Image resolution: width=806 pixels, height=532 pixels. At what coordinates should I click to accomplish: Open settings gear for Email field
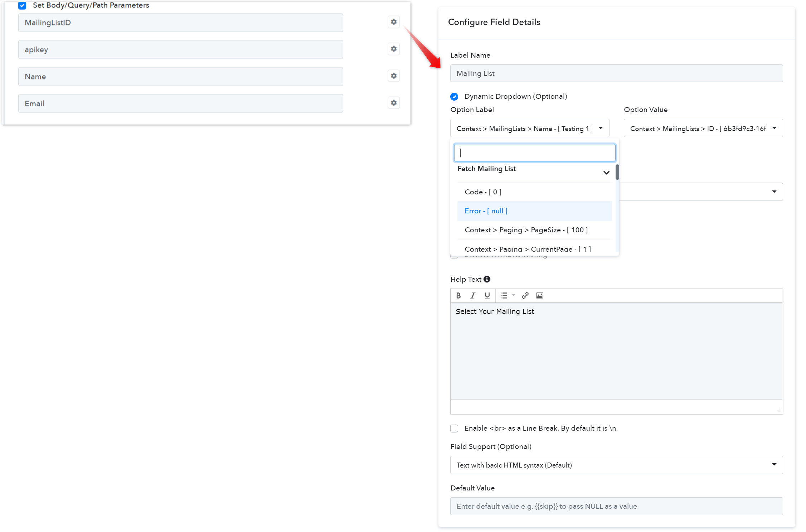pyautogui.click(x=393, y=103)
